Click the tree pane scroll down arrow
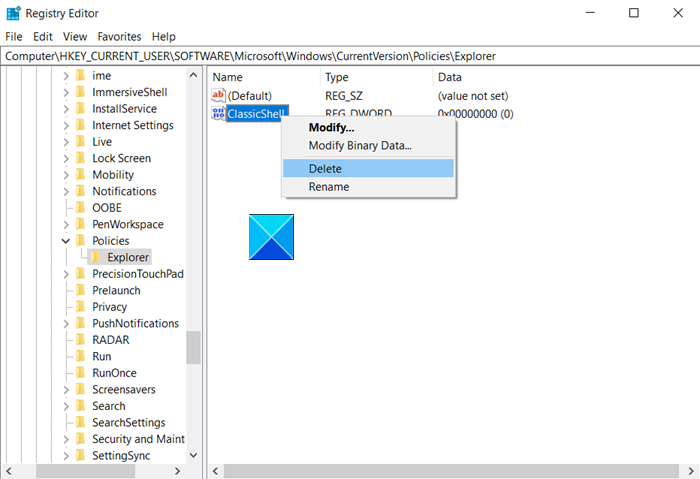Image resolution: width=700 pixels, height=479 pixels. coord(193,455)
